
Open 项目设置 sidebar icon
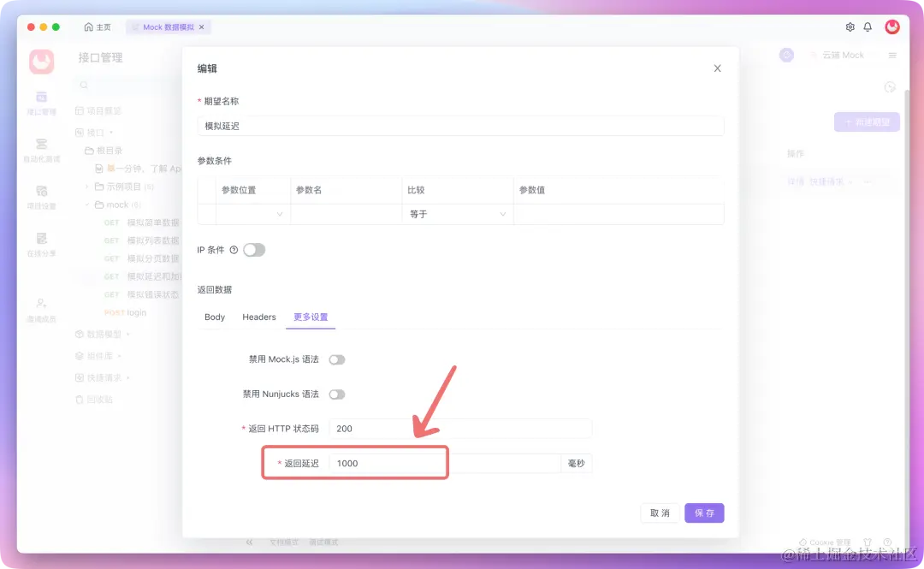click(41, 198)
